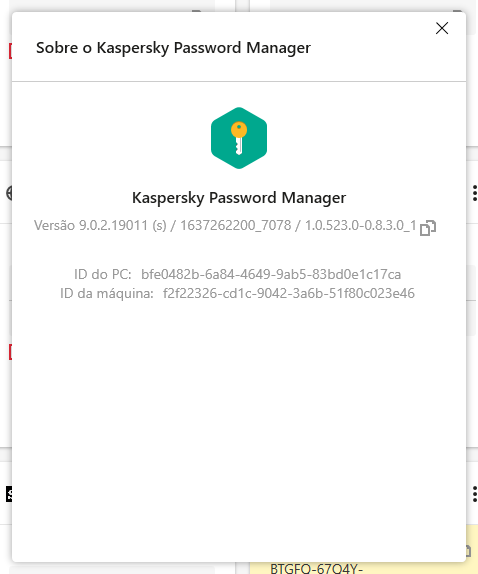Image resolution: width=478 pixels, height=574 pixels.
Task: Click the dialog title Sobre o Kaspersky
Action: pos(173,48)
